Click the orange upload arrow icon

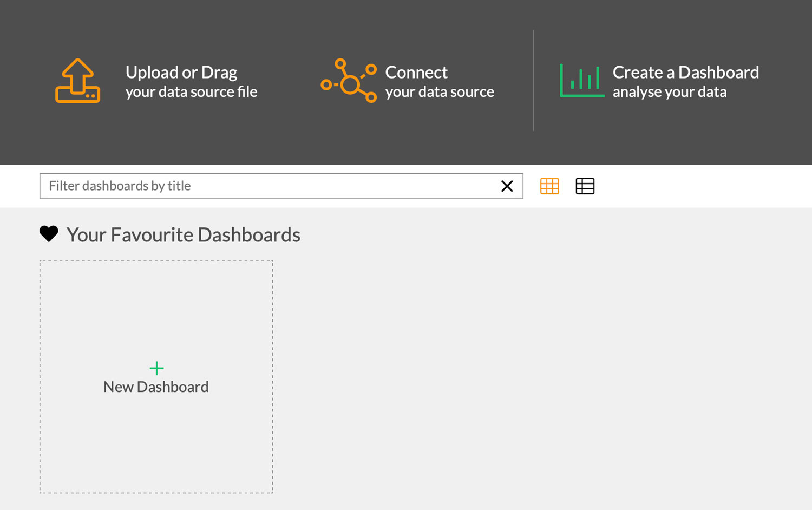point(78,81)
